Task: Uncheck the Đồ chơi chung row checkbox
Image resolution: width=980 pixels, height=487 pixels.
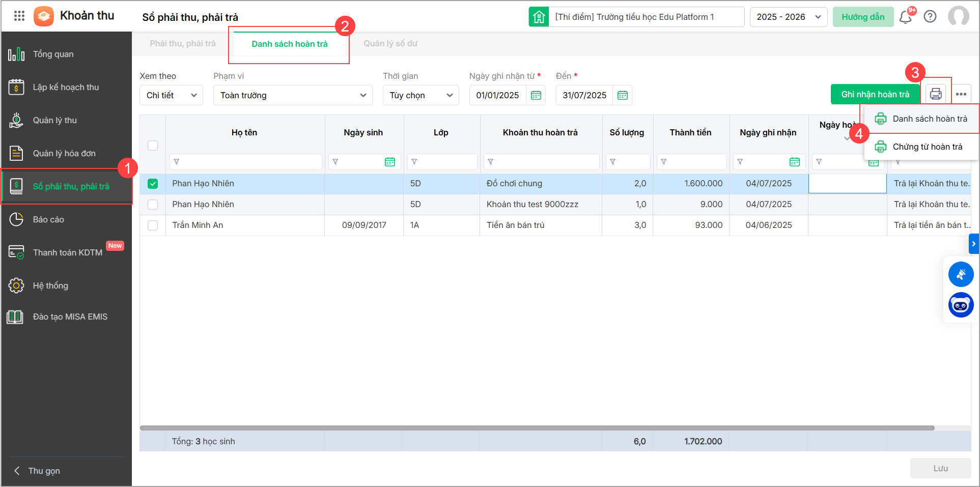Action: coord(153,184)
